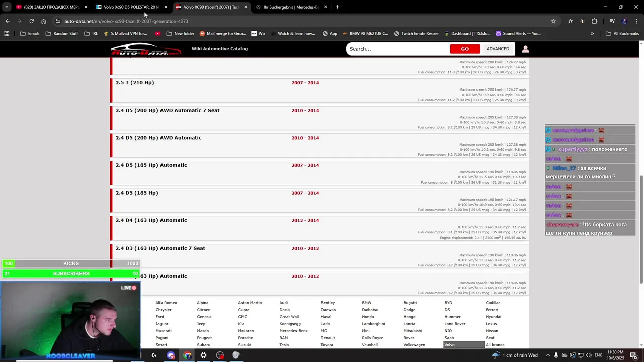Switch to the YouTube ЗАЩО ПРОДАДОХ tab
The image size is (644, 362).
tap(48, 7)
